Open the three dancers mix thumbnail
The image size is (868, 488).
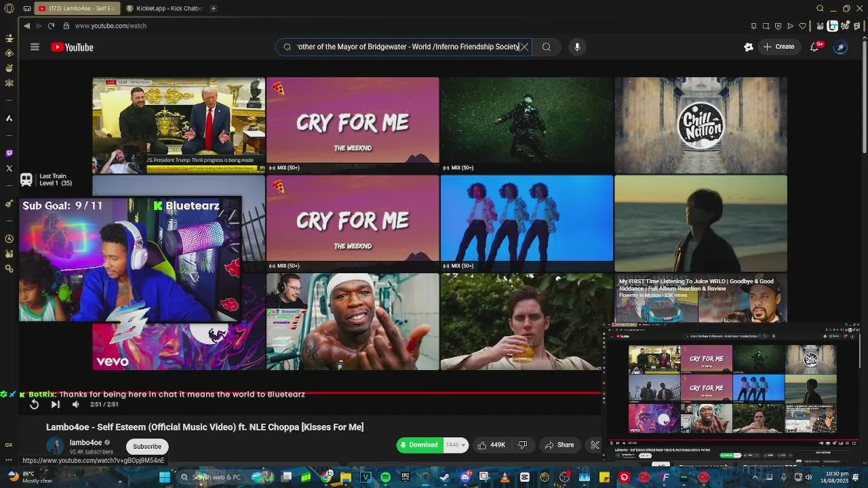527,223
